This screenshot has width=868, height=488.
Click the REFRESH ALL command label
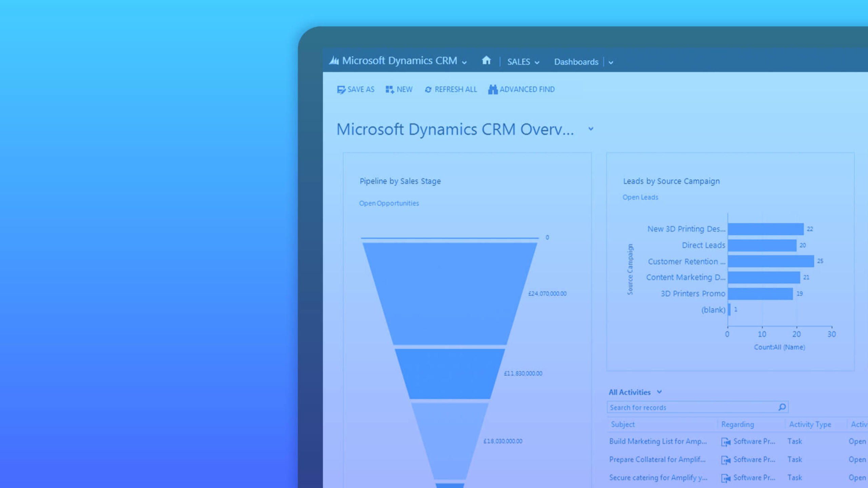(x=456, y=89)
